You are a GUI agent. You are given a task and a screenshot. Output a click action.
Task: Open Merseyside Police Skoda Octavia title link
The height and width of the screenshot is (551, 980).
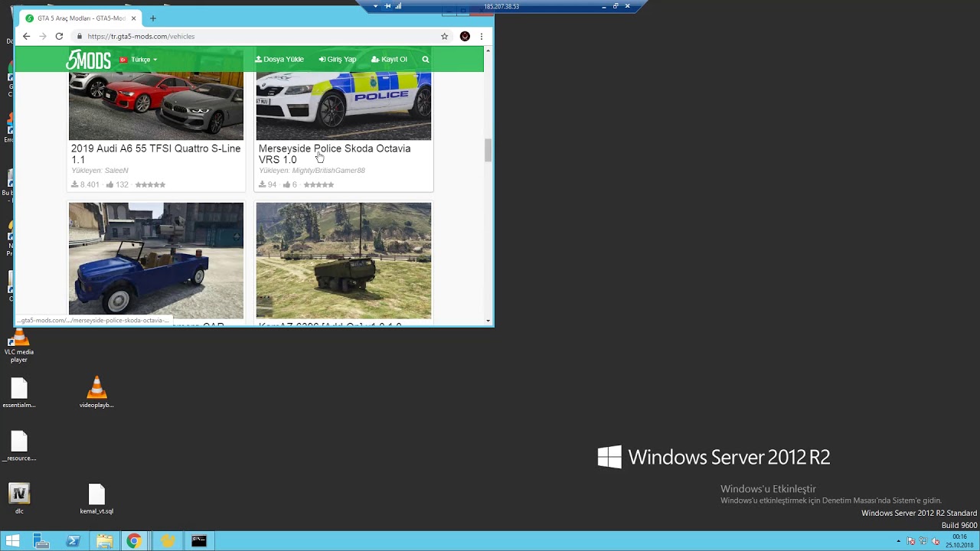coord(335,154)
